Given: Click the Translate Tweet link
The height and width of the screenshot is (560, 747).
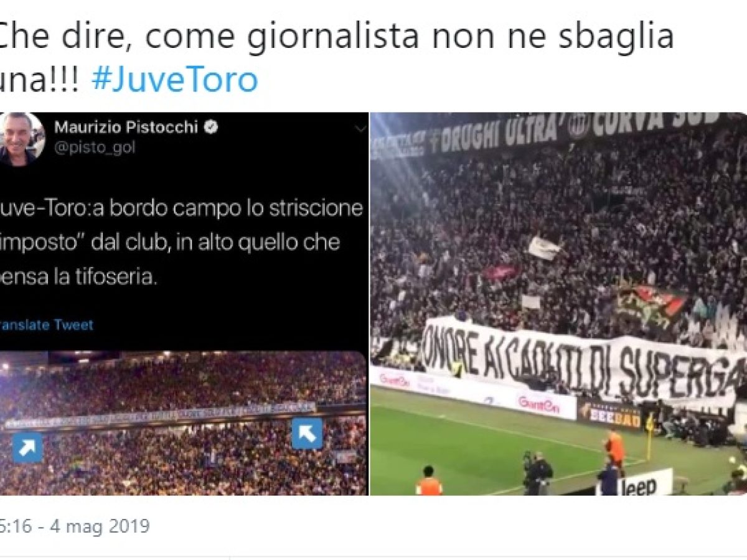Looking at the screenshot, I should coord(47,324).
